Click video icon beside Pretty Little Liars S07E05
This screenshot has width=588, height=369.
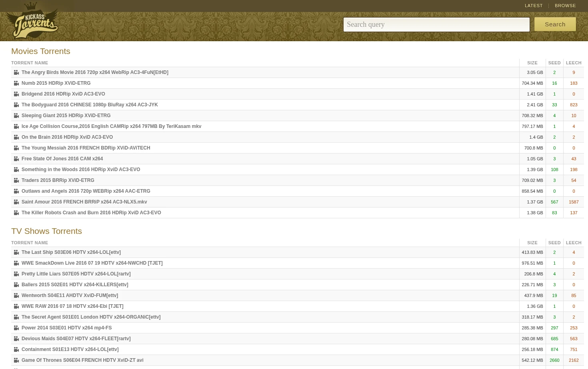point(16,274)
